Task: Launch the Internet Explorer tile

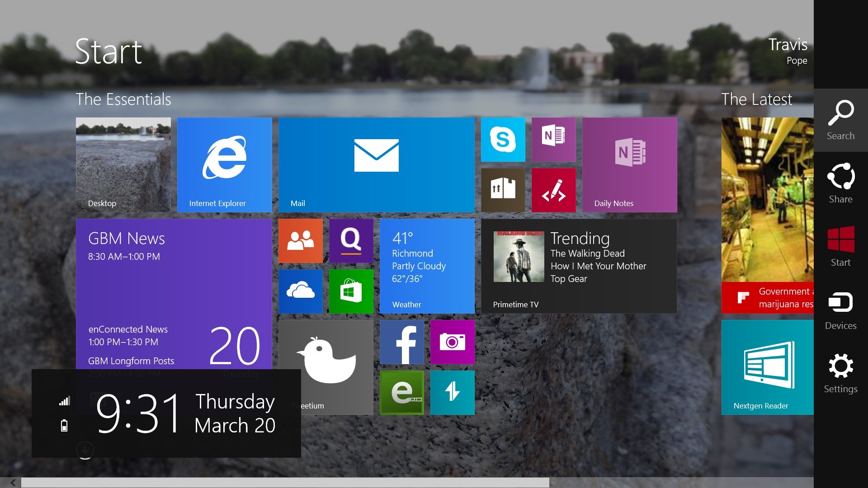Action: coord(225,165)
